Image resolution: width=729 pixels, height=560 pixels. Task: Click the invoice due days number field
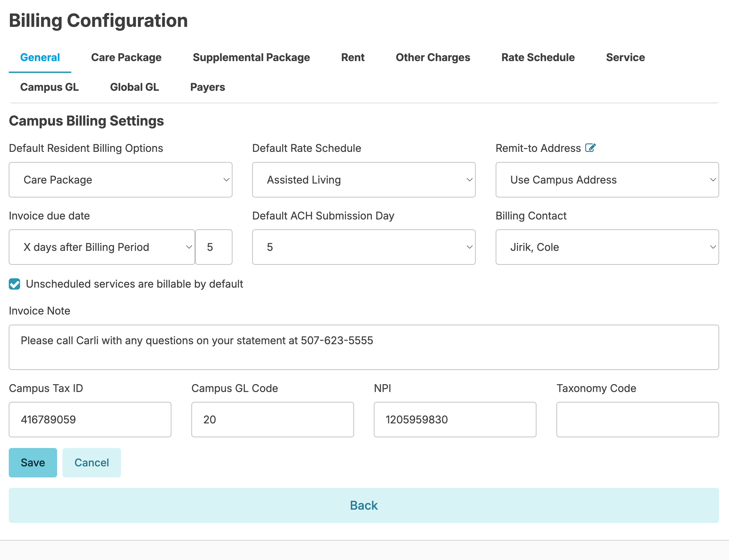click(213, 247)
